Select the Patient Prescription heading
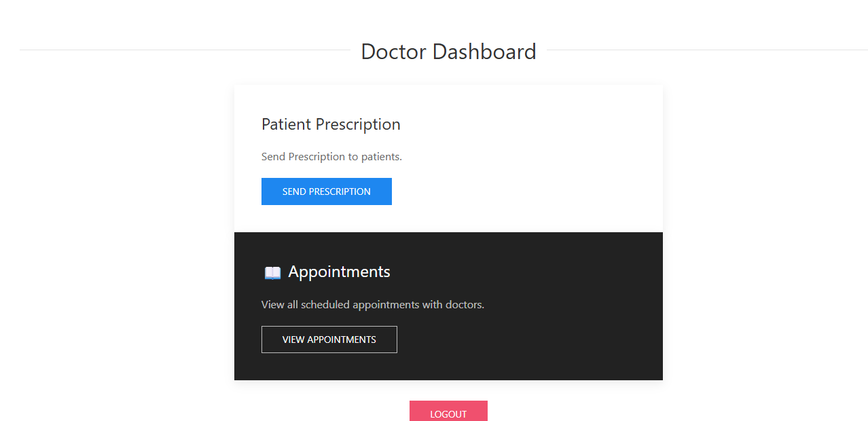868x421 pixels. (x=331, y=124)
